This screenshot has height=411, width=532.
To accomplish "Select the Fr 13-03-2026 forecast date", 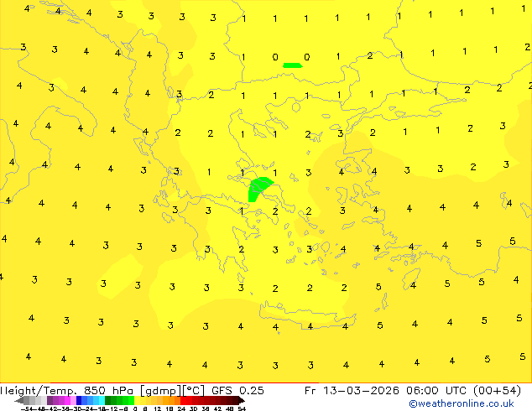I will click(x=352, y=390).
